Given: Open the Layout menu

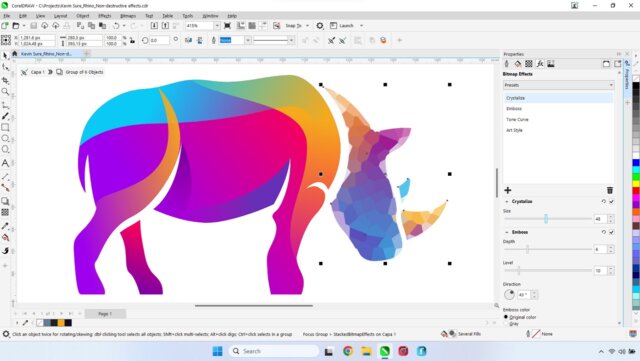Looking at the screenshot, I should point(60,16).
